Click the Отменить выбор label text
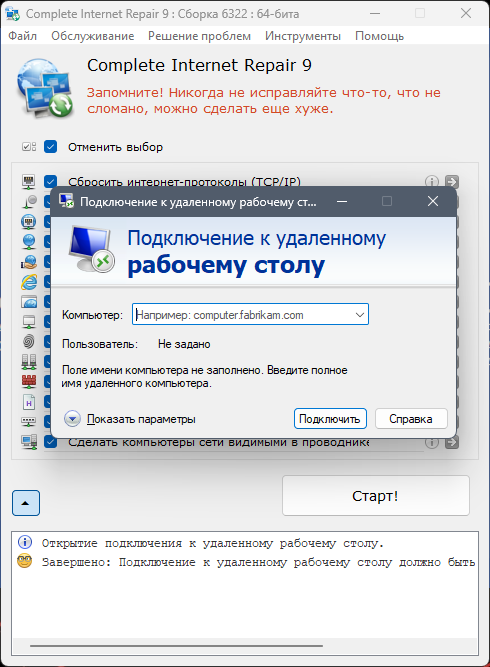 pos(115,147)
